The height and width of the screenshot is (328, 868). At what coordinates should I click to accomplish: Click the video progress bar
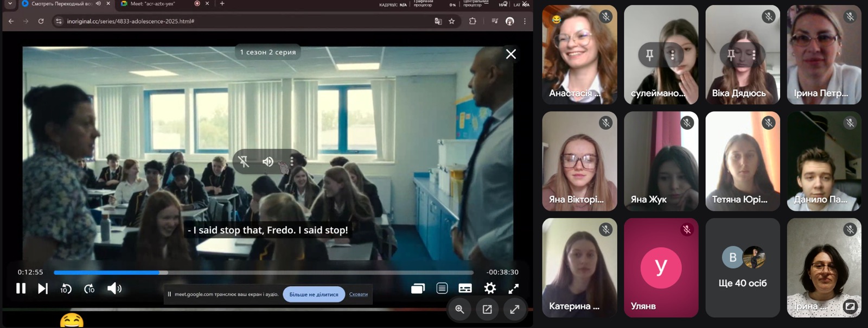coord(263,273)
